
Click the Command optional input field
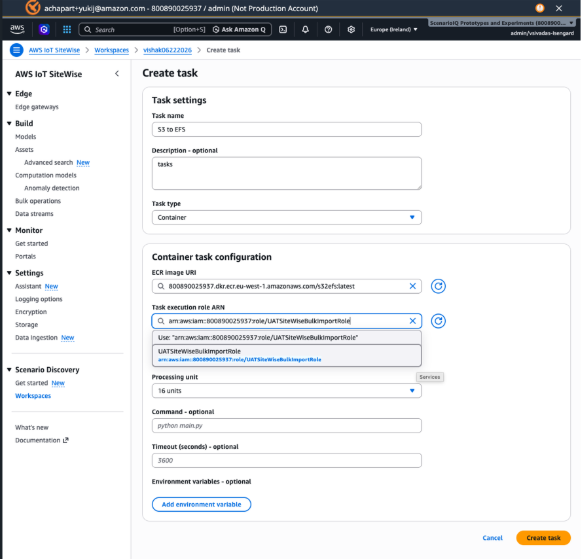pos(287,426)
